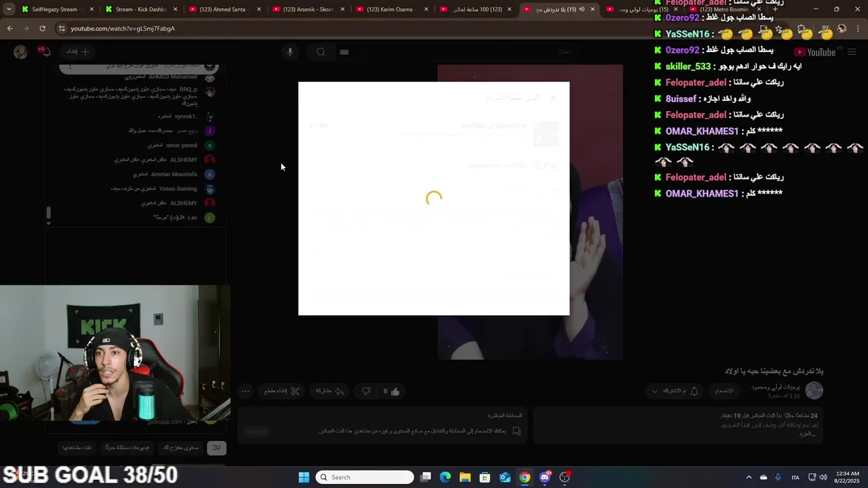Open the tab search dropdown arrow
868x488 pixels.
(x=8, y=9)
